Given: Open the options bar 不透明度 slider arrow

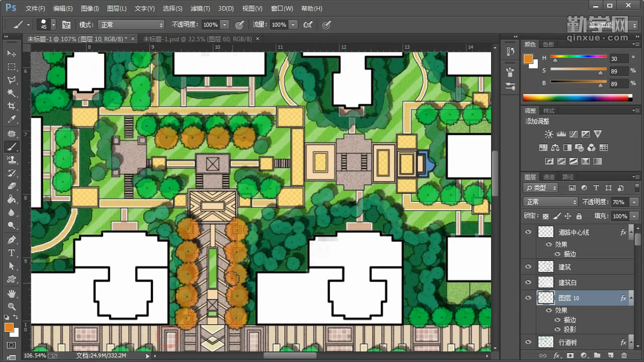Looking at the screenshot, I should (225, 25).
